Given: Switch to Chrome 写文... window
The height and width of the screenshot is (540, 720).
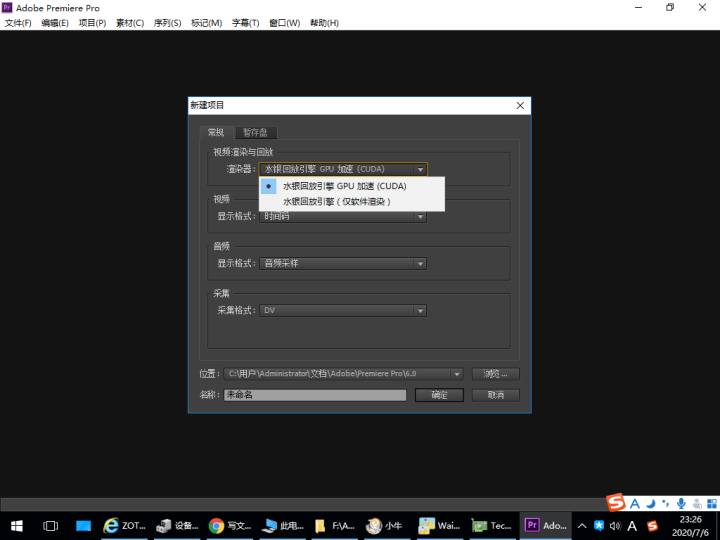Looking at the screenshot, I should coord(230,526).
